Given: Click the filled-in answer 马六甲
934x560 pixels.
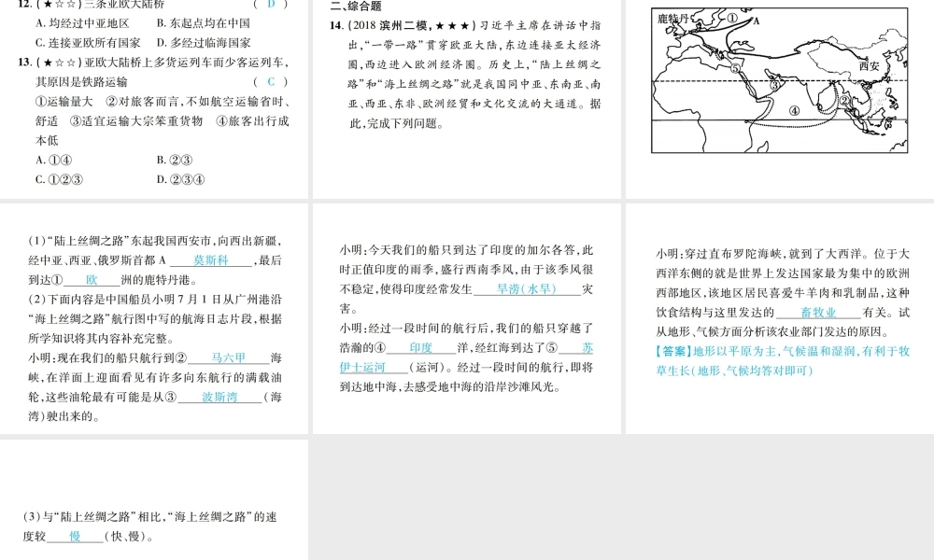Looking at the screenshot, I should click(229, 358).
